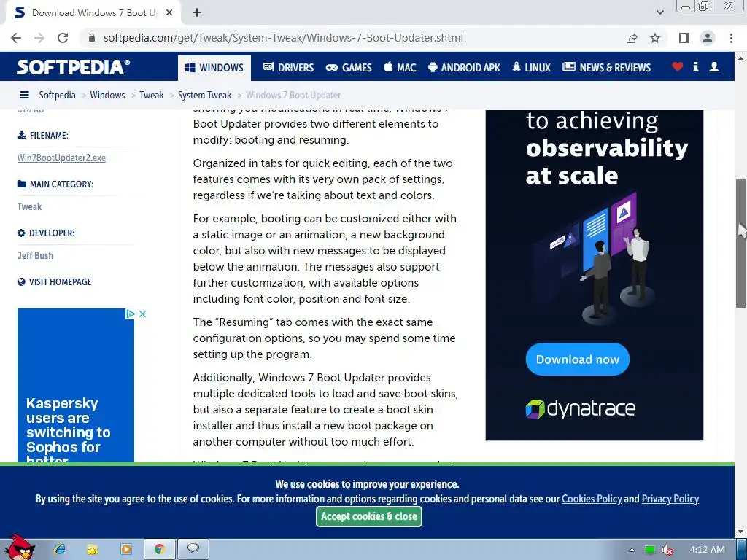Viewport: 747px width, 560px height.
Task: Open the DRIVERS section
Action: pos(288,68)
